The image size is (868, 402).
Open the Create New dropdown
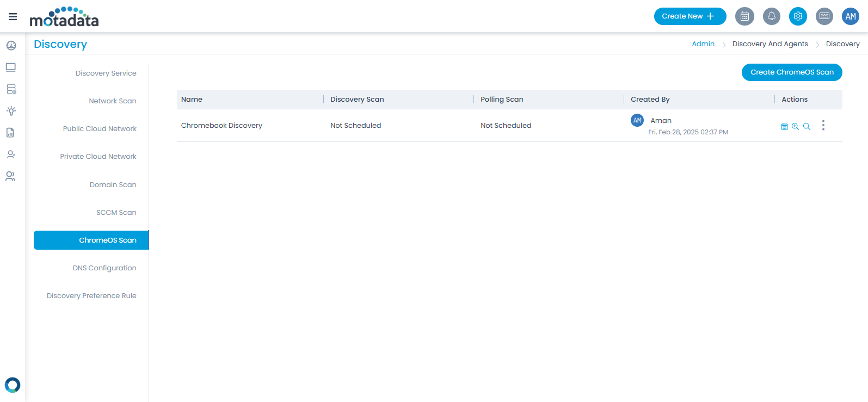click(x=690, y=16)
